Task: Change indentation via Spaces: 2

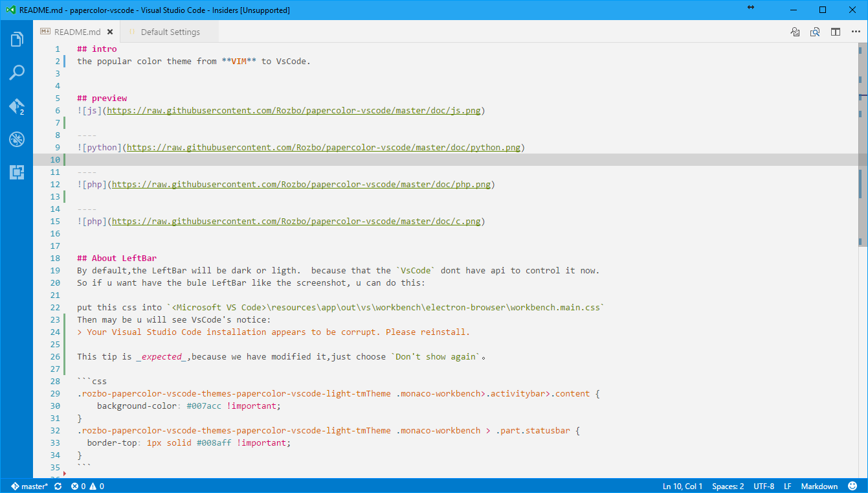Action: pos(728,486)
